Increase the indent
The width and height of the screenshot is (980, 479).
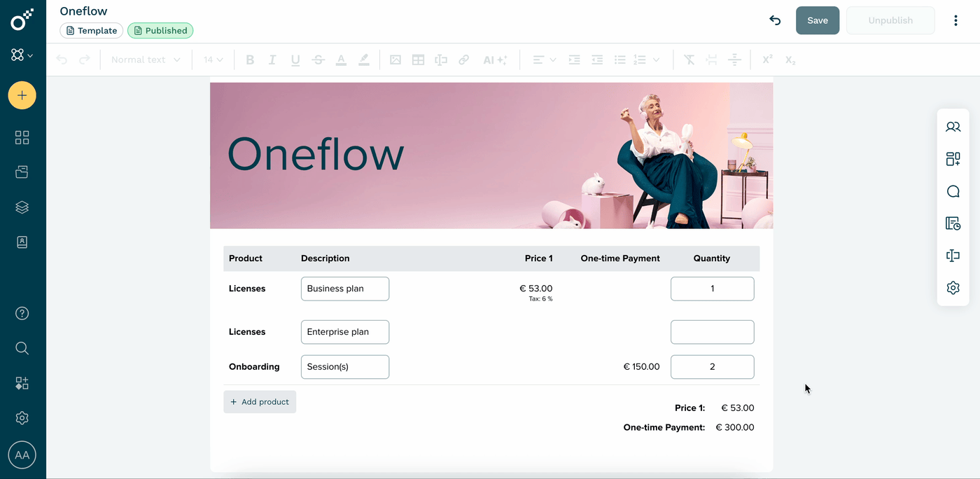pos(574,60)
